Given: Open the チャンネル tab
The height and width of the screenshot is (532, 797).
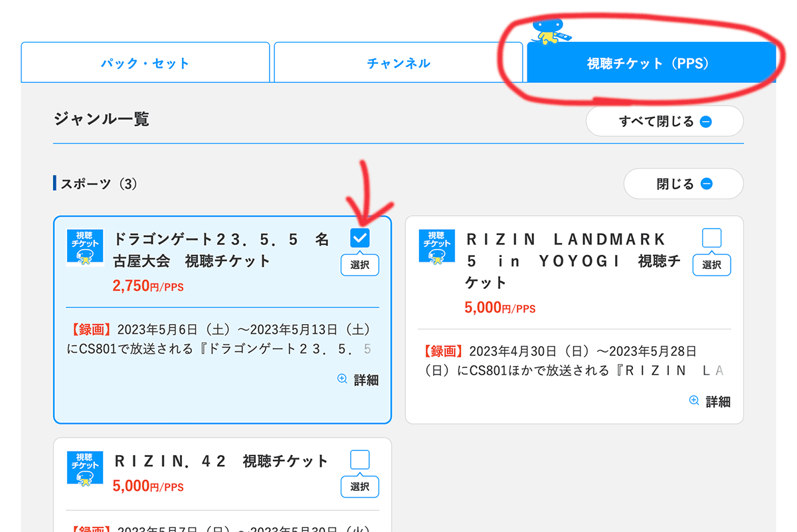Looking at the screenshot, I should click(x=397, y=62).
